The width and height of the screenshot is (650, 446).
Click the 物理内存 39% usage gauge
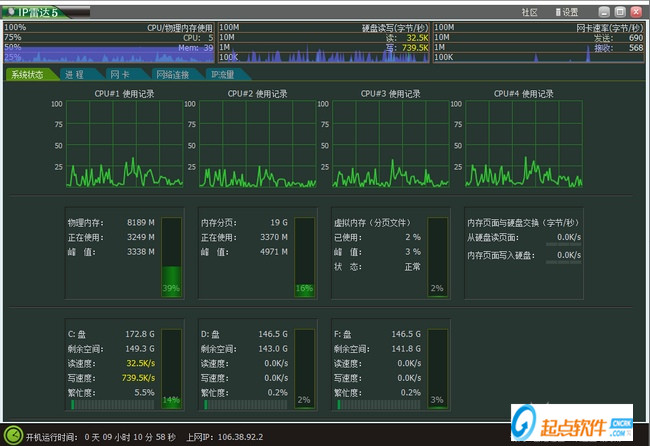point(171,256)
